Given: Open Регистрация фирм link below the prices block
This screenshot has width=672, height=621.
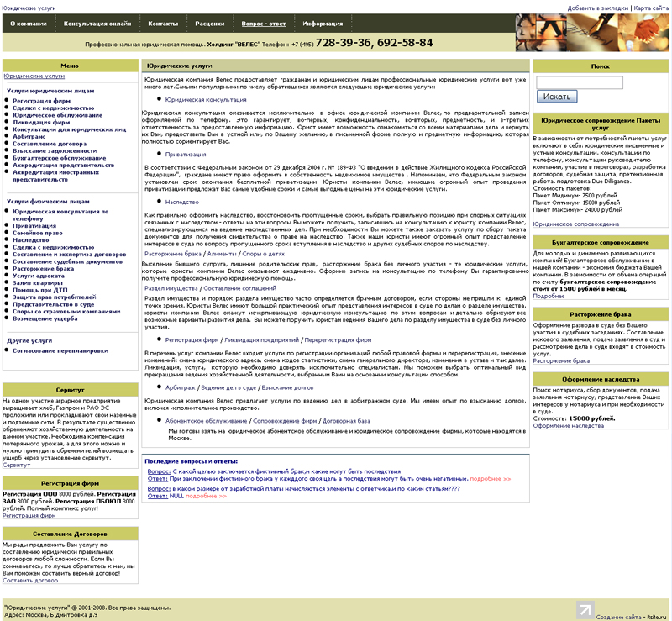Looking at the screenshot, I should (x=29, y=515).
